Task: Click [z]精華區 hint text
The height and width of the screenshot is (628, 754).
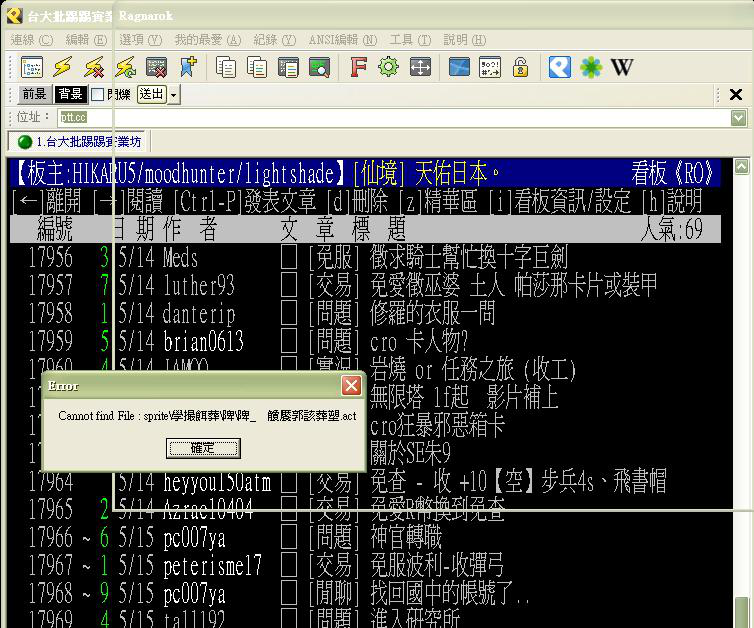Action: [x=438, y=201]
